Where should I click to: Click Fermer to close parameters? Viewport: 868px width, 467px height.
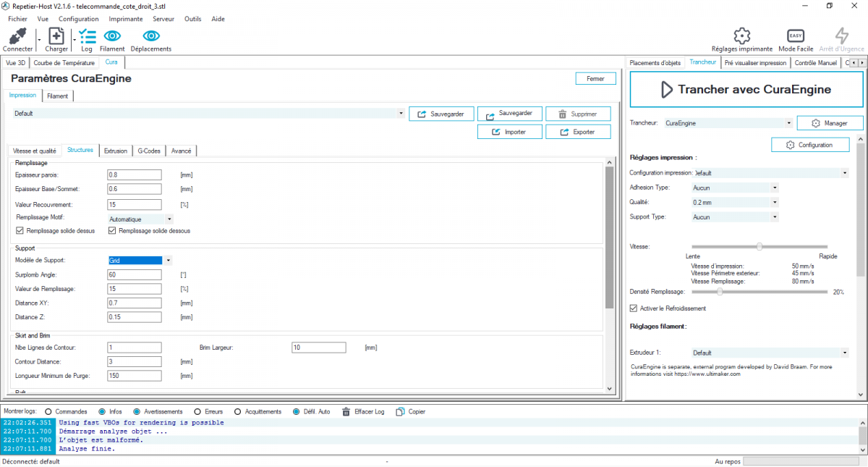[595, 78]
